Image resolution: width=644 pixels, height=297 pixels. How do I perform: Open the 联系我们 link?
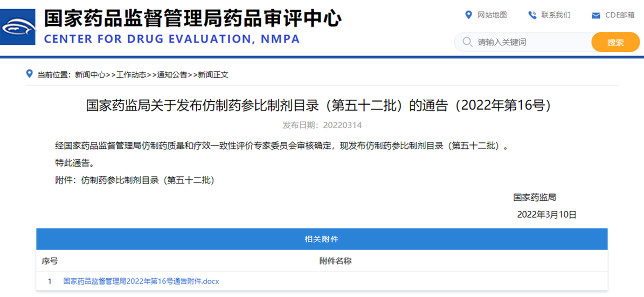556,15
